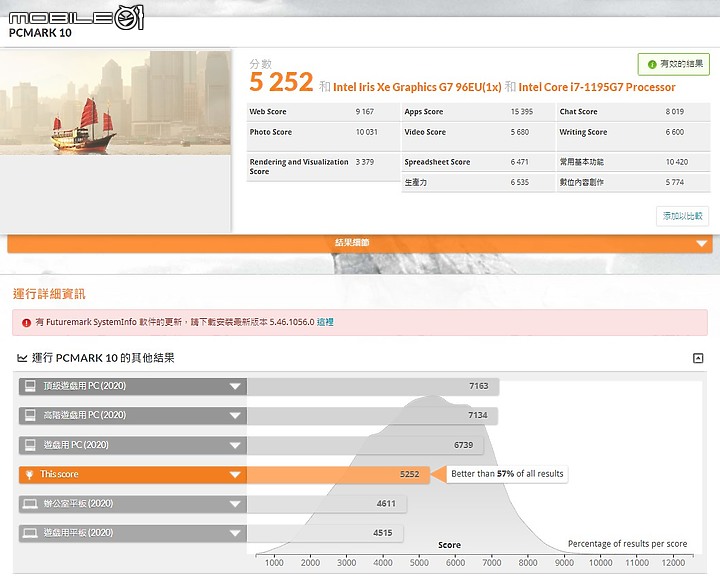Viewport: 720px width, 582px height.
Task: Click the 數位內容創作 score 5 774
Action: pos(675,182)
